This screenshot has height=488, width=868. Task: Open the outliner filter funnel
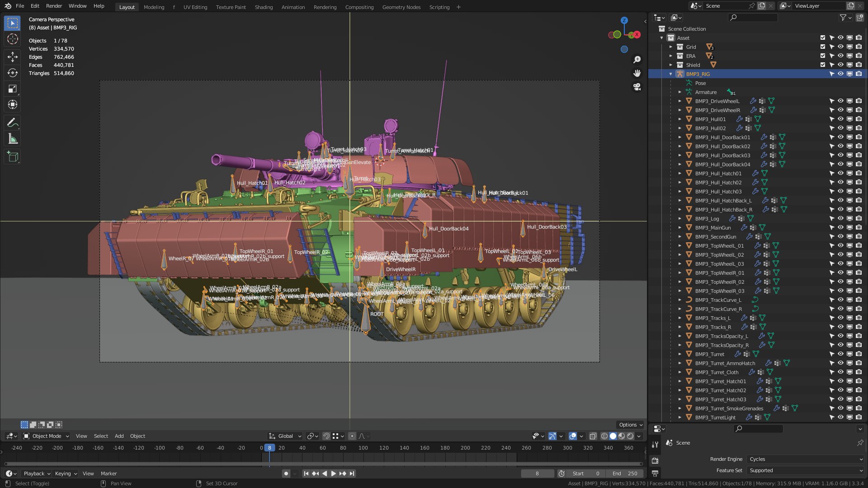click(843, 18)
